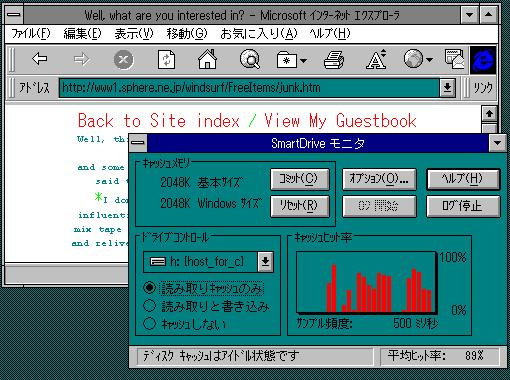Screen dimensions: 510x380
Task: Select 読み取りキャッシュのみ radio option
Action: (x=149, y=288)
